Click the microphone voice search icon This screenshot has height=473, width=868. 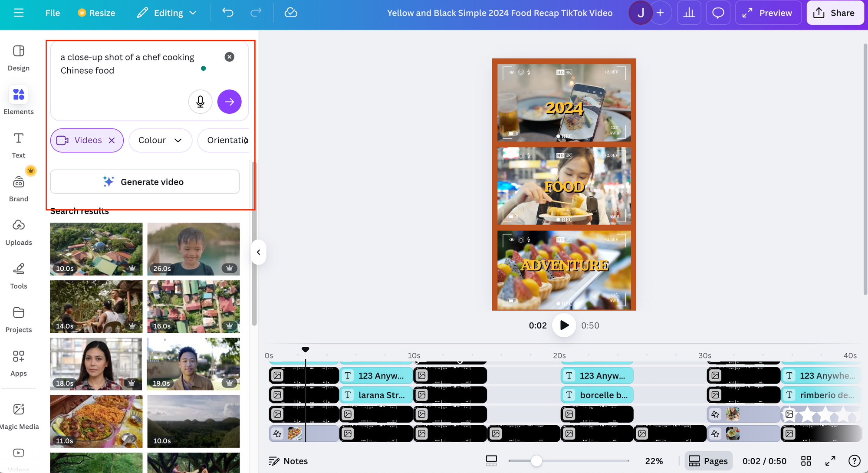(200, 102)
